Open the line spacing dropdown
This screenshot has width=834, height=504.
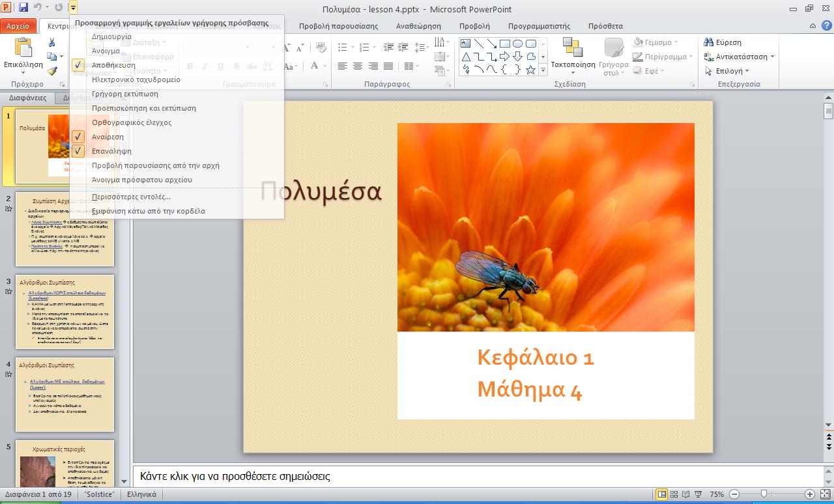click(x=422, y=48)
